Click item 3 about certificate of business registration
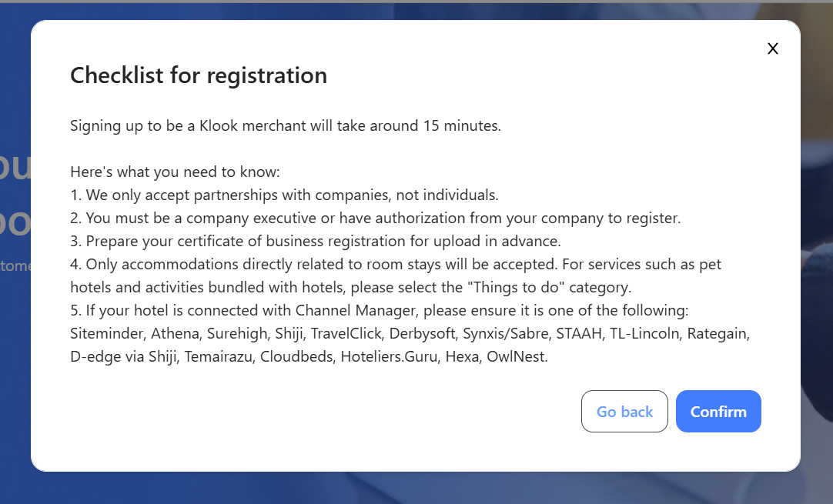The image size is (833, 504). [316, 241]
